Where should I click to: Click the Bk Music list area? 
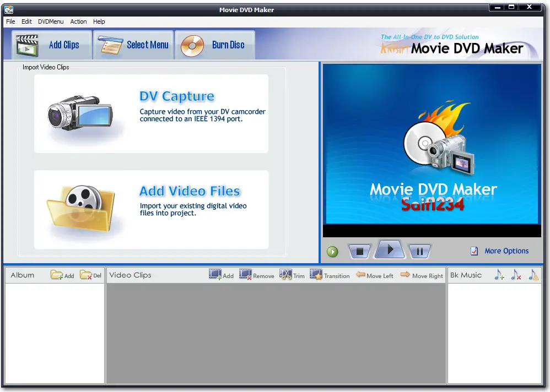[495, 333]
